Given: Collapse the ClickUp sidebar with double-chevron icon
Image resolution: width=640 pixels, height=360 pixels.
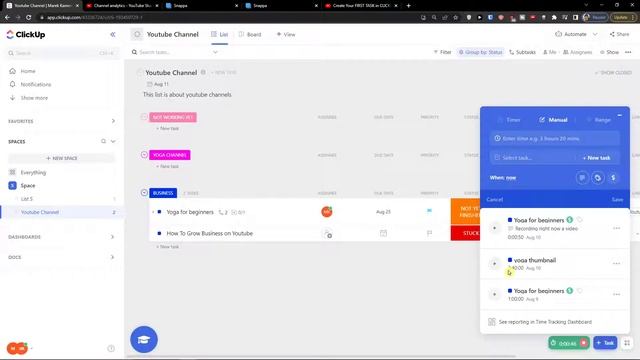Looking at the screenshot, I should pos(113,35).
